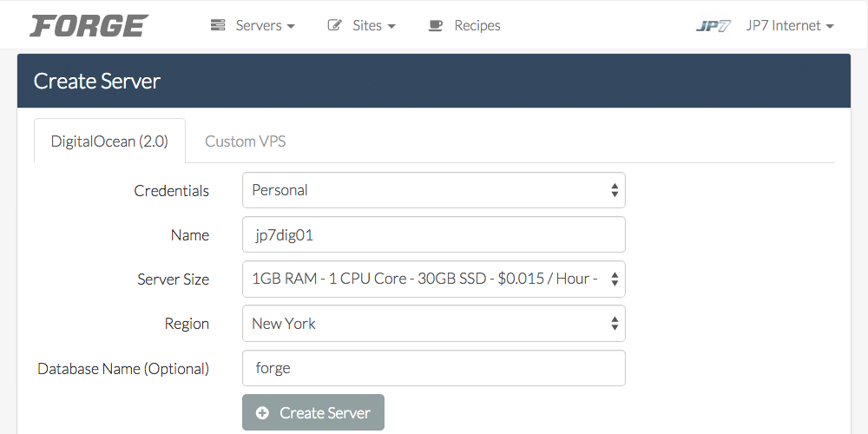Viewport: 868px width, 434px height.
Task: Click the Sites pencil edit icon
Action: (x=334, y=25)
